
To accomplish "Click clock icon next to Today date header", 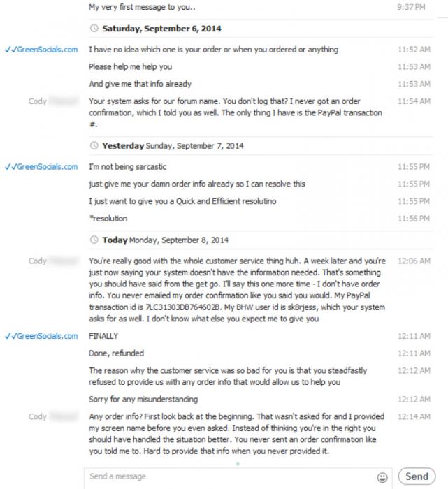I will click(x=94, y=240).
